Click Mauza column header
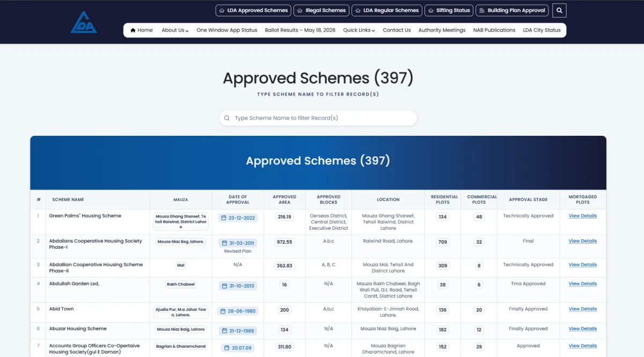Viewport: 644px width, 357px height. (181, 200)
